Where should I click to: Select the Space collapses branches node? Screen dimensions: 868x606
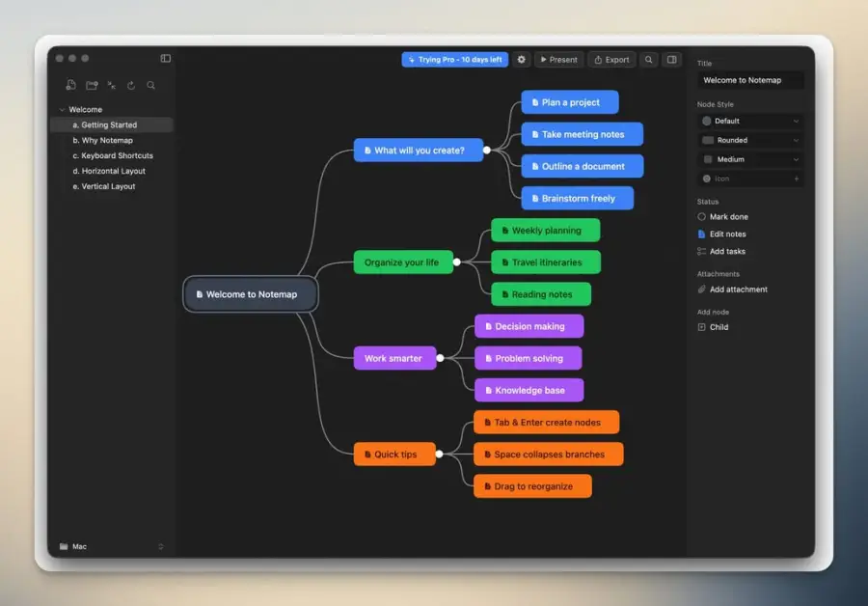point(548,454)
